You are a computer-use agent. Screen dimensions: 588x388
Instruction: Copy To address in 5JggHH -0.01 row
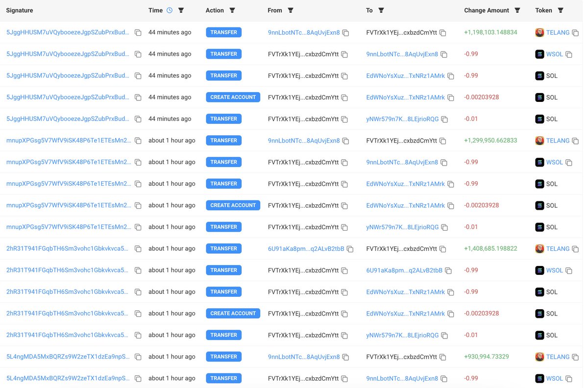444,119
